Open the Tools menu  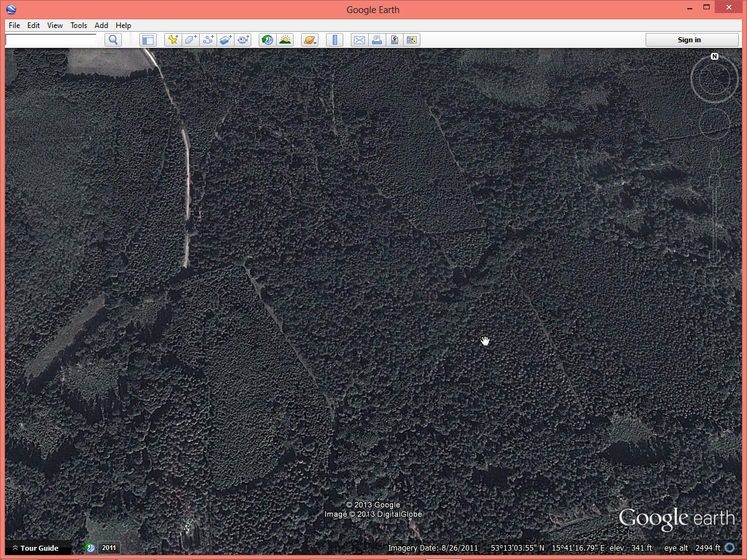tap(78, 26)
